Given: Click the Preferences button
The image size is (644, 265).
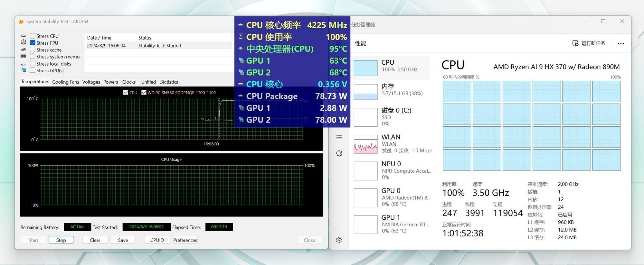Looking at the screenshot, I should pyautogui.click(x=185, y=240).
